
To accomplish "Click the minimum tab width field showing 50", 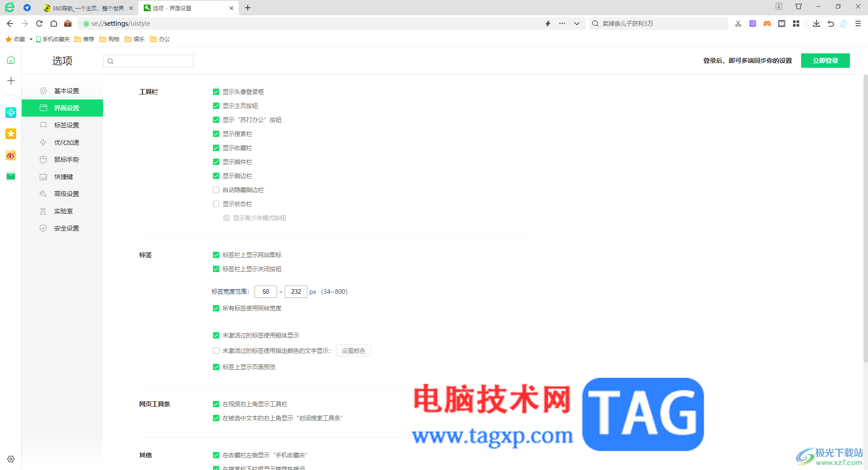I will pos(266,291).
